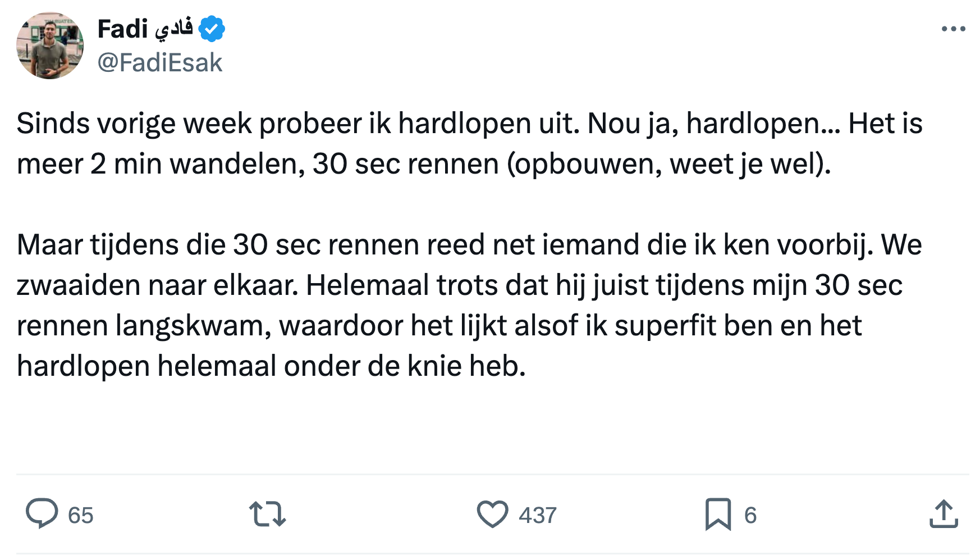The image size is (980, 555).
Task: Open Fadi's profile picture
Action: pos(50,46)
